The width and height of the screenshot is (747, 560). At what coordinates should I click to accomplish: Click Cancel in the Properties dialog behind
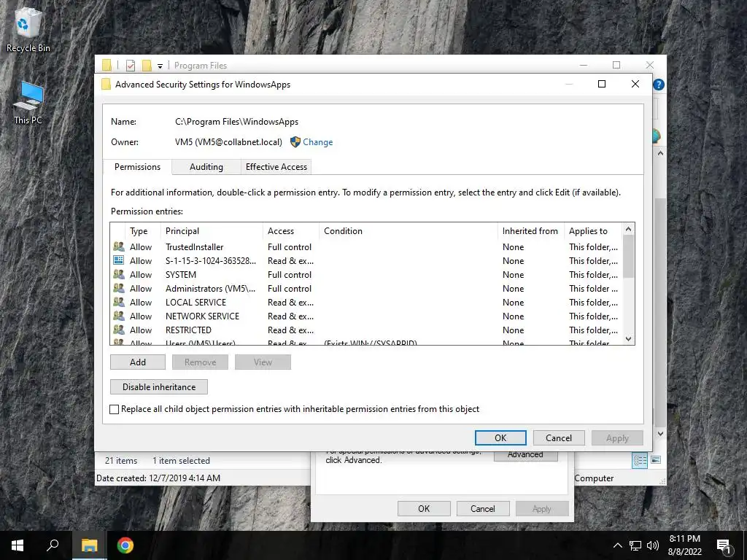483,508
